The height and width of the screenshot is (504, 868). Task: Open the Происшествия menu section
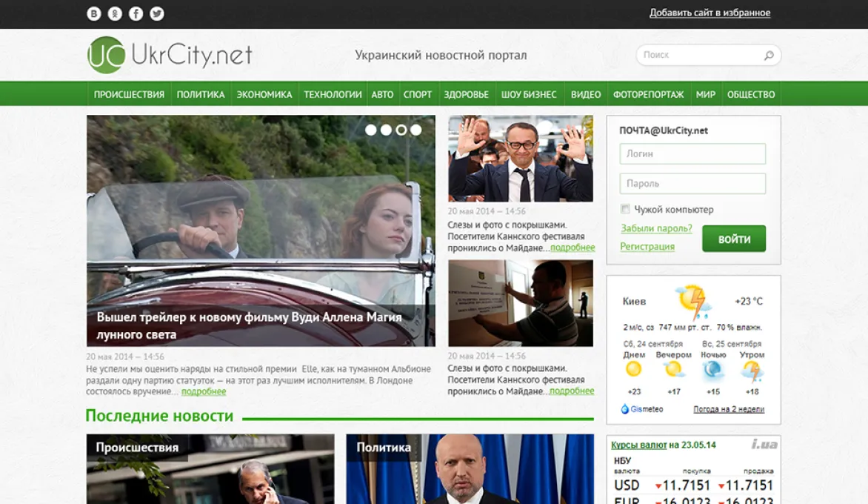tap(129, 95)
